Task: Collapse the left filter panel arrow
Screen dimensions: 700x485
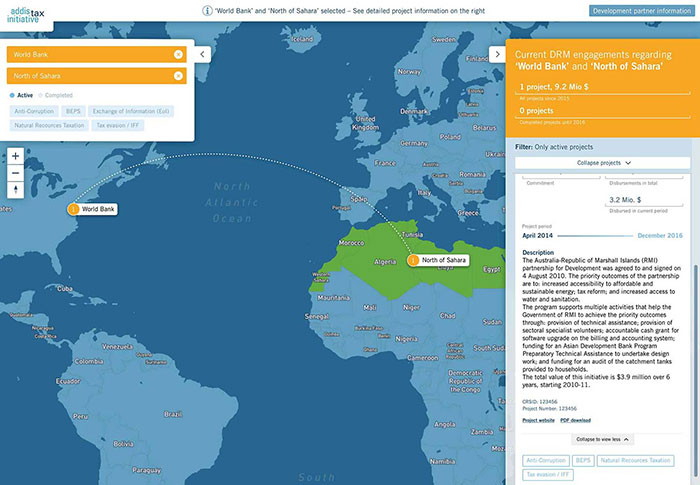Action: coord(202,54)
